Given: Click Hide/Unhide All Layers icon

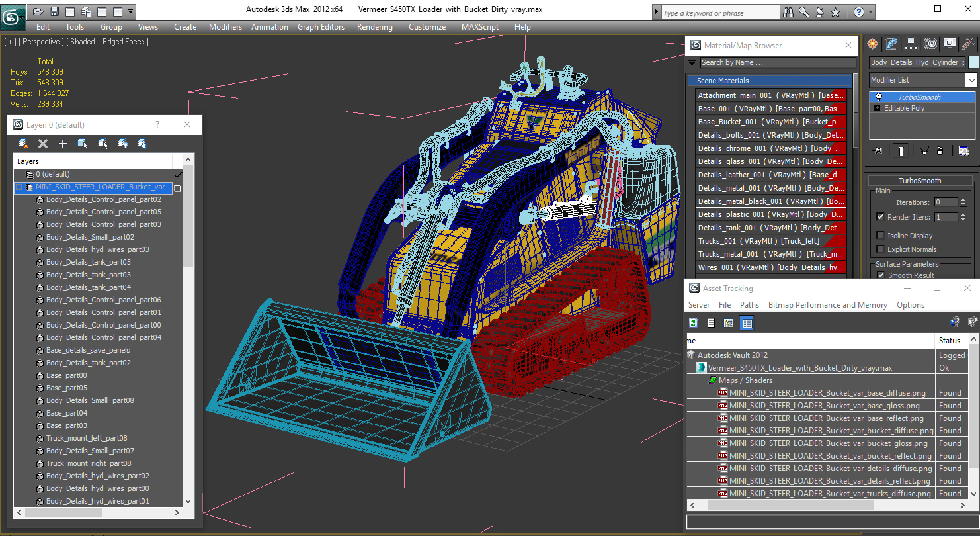Looking at the screenshot, I should [x=122, y=143].
